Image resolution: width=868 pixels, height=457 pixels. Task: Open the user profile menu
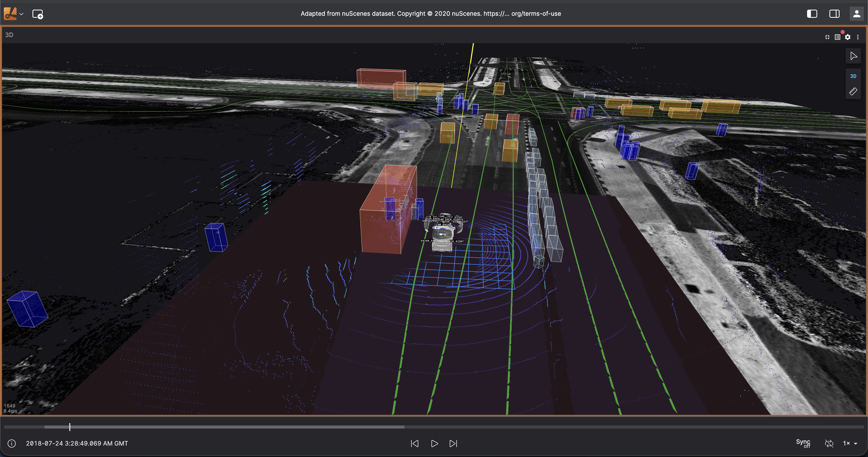point(856,14)
